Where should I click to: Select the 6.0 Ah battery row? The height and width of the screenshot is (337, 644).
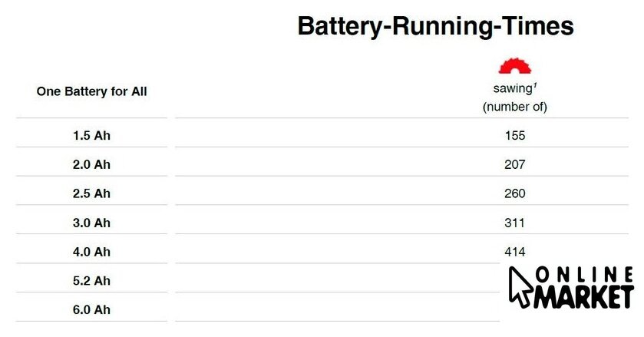point(92,310)
